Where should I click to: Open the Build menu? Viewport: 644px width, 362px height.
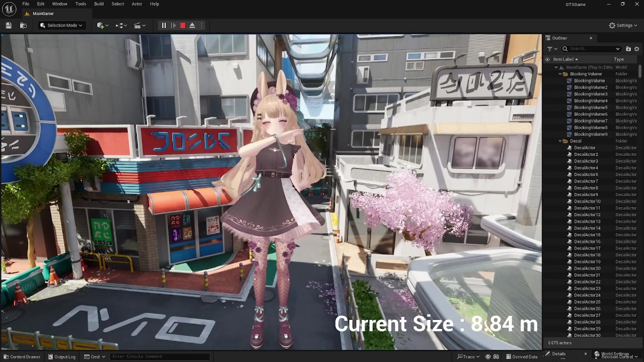coord(99,4)
